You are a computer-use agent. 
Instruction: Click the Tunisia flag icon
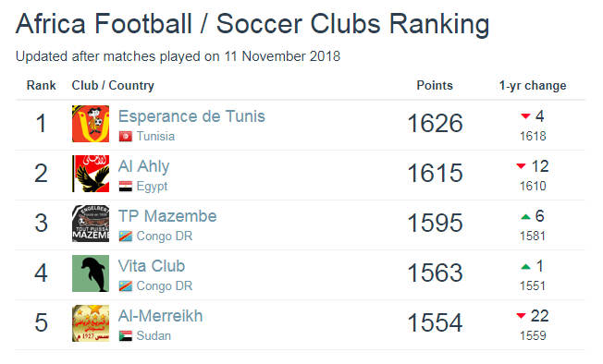(x=126, y=137)
